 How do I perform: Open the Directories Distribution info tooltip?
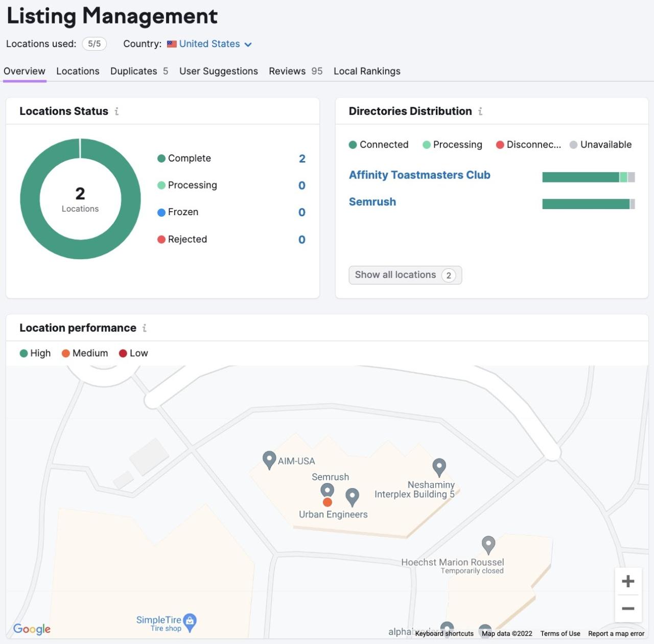coord(480,111)
